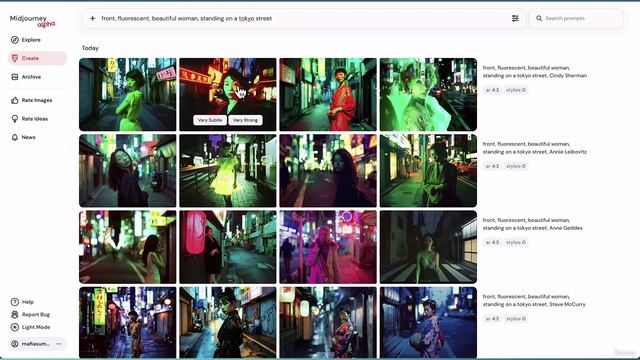The image size is (640, 360).
Task: Click the search magnifier icon
Action: [539, 18]
